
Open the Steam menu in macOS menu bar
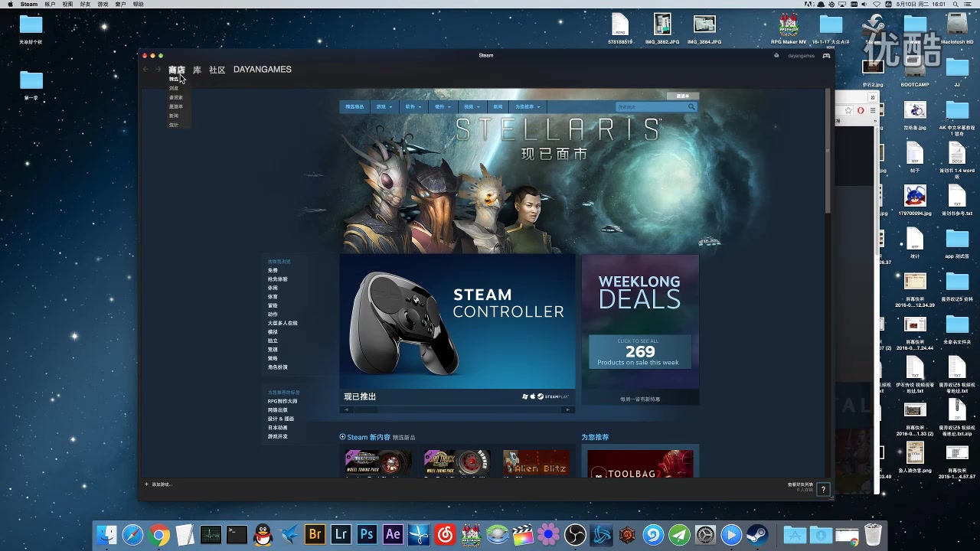coord(28,5)
